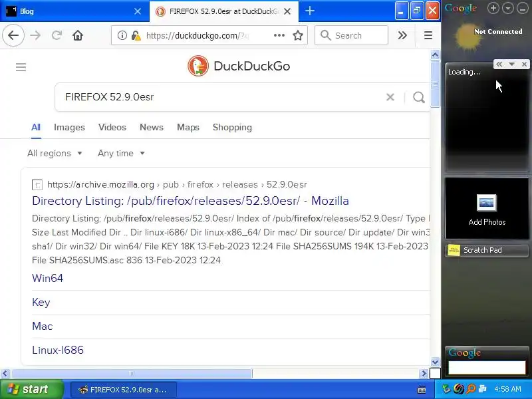Go back with the browser back arrow
The width and height of the screenshot is (532, 399).
coord(13,35)
